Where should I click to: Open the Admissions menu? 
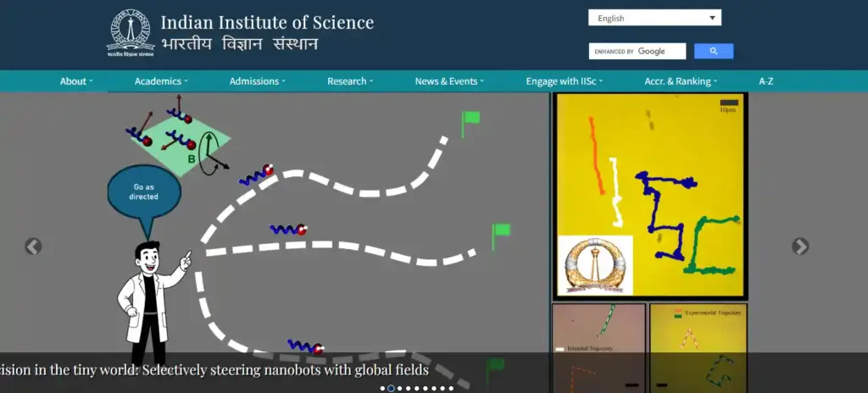click(x=257, y=81)
